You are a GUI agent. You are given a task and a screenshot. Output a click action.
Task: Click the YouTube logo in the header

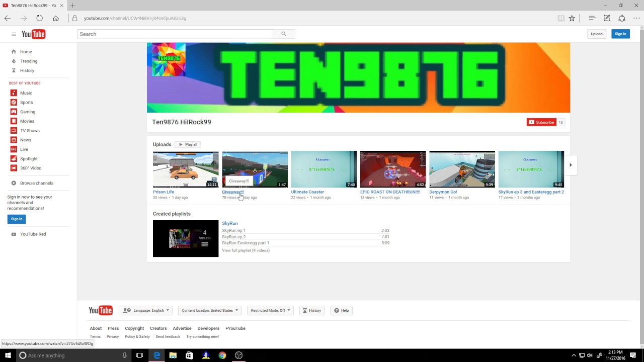pyautogui.click(x=34, y=34)
